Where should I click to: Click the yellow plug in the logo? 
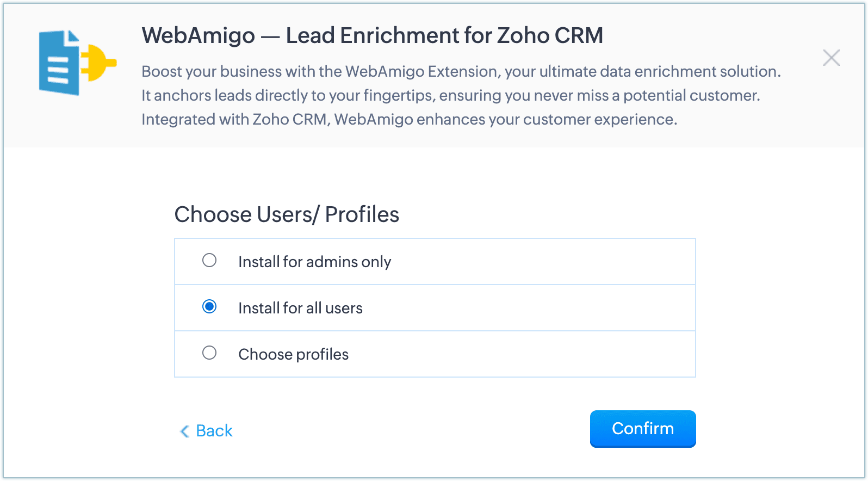tap(98, 63)
